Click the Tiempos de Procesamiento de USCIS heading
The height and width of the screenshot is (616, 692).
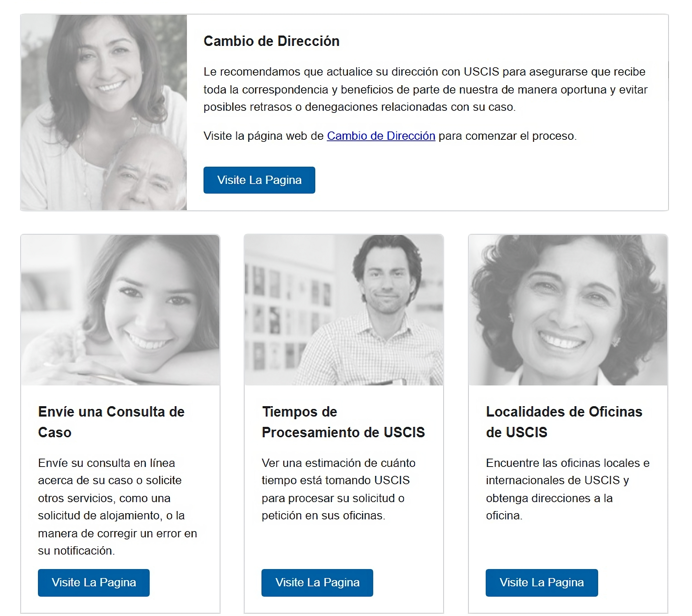(343, 422)
